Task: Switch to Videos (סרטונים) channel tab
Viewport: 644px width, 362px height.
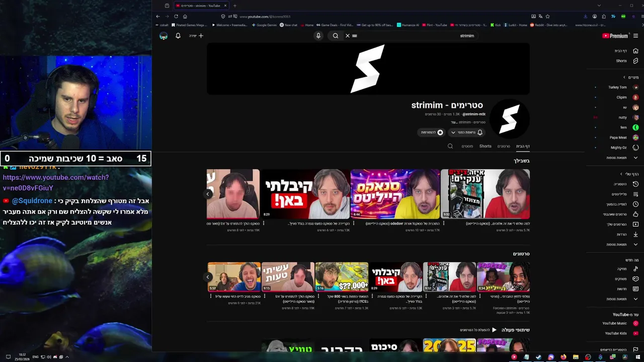Action: click(x=504, y=146)
